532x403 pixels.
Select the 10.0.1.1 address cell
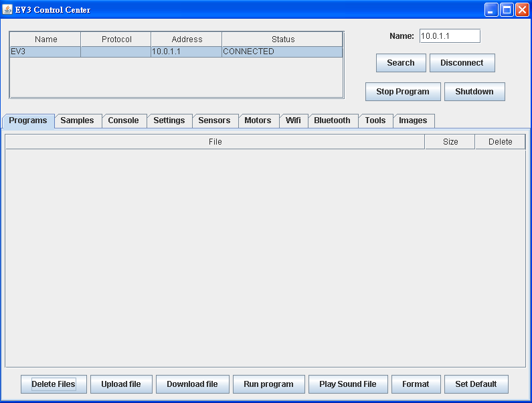pos(186,52)
